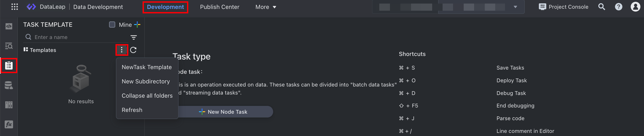The height and width of the screenshot is (136, 644).
Task: Switch to Publish Center tab
Action: coord(219,7)
